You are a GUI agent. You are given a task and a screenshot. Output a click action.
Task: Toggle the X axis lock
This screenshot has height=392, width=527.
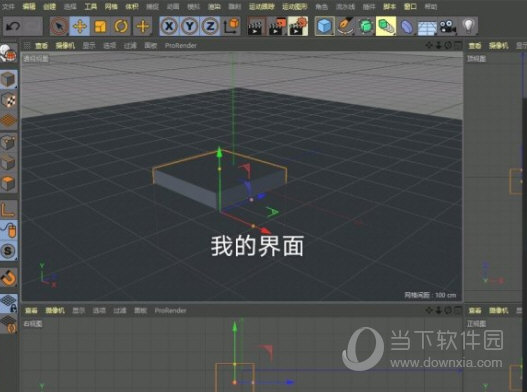[169, 26]
